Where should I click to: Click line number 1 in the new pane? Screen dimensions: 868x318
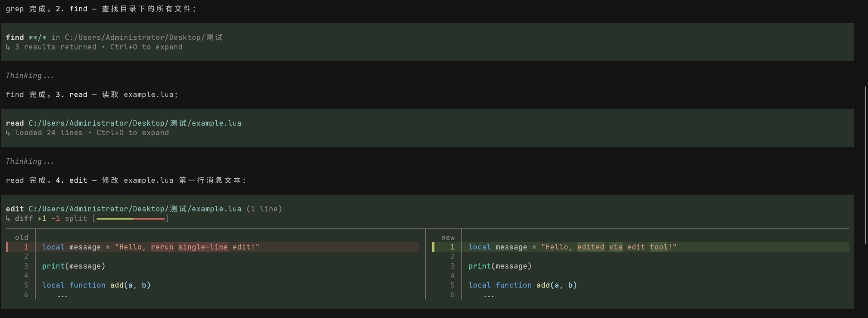coord(452,247)
